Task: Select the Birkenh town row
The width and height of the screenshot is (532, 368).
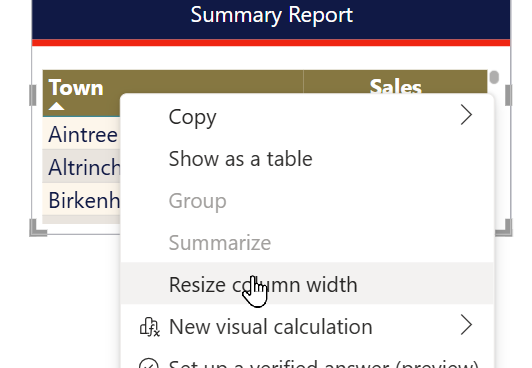Action: [81, 199]
